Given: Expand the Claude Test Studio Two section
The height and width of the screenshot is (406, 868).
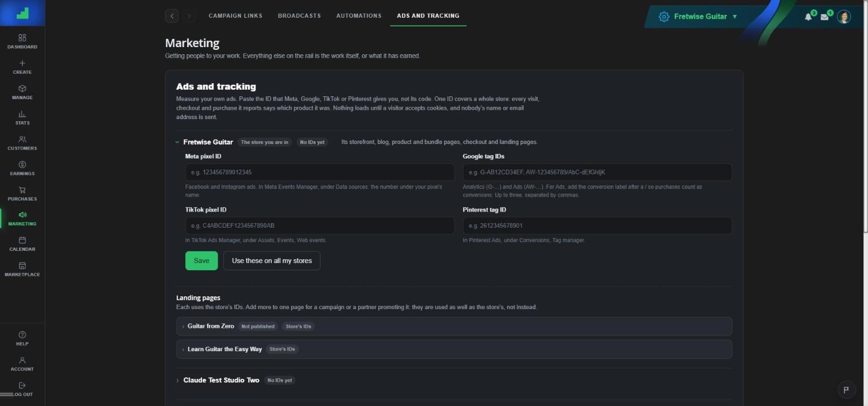Looking at the screenshot, I should coord(178,381).
